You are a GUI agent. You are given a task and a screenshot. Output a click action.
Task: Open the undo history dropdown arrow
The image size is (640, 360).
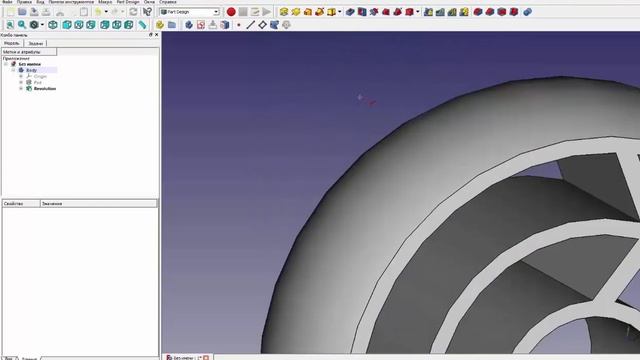point(106,12)
